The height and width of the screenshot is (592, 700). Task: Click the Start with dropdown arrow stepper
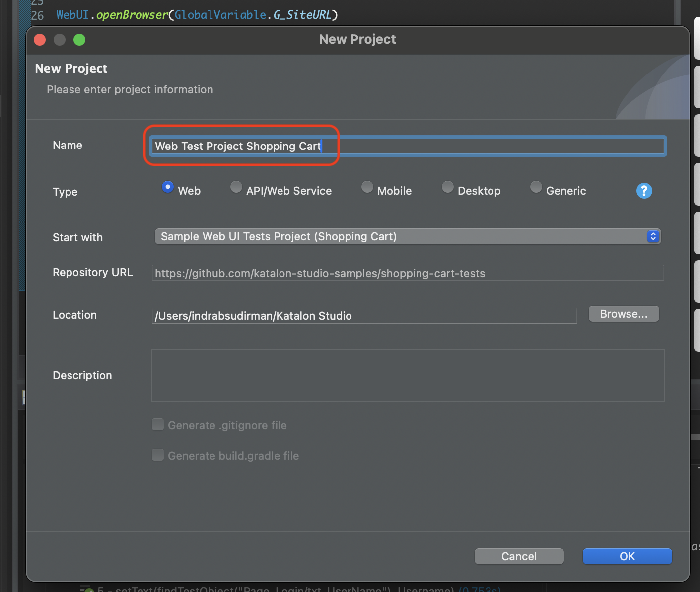point(653,237)
